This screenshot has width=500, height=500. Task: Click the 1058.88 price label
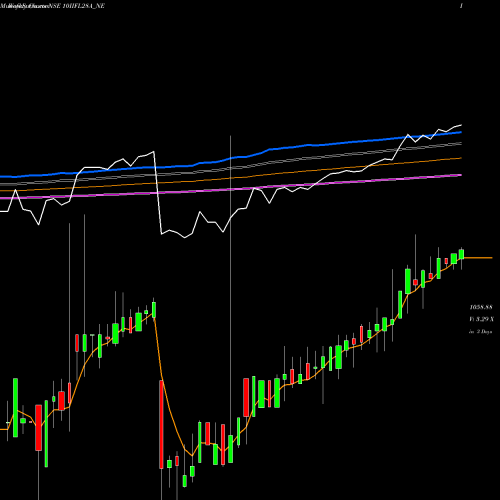click(x=481, y=307)
